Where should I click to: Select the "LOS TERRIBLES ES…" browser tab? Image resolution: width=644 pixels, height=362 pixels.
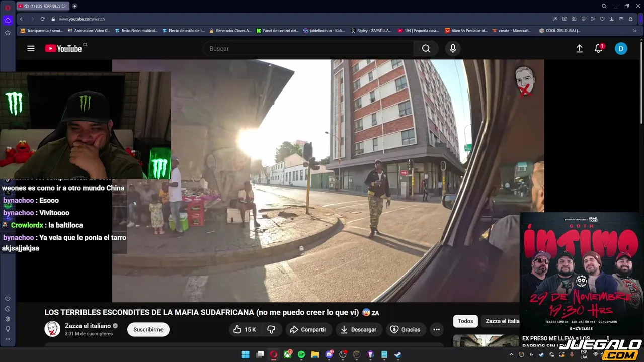coord(43,6)
